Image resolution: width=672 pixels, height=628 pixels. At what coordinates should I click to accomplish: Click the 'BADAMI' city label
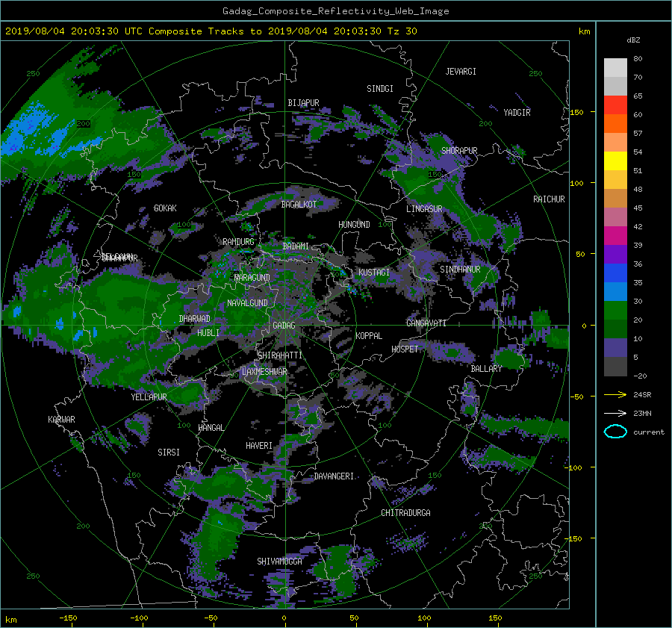[296, 246]
